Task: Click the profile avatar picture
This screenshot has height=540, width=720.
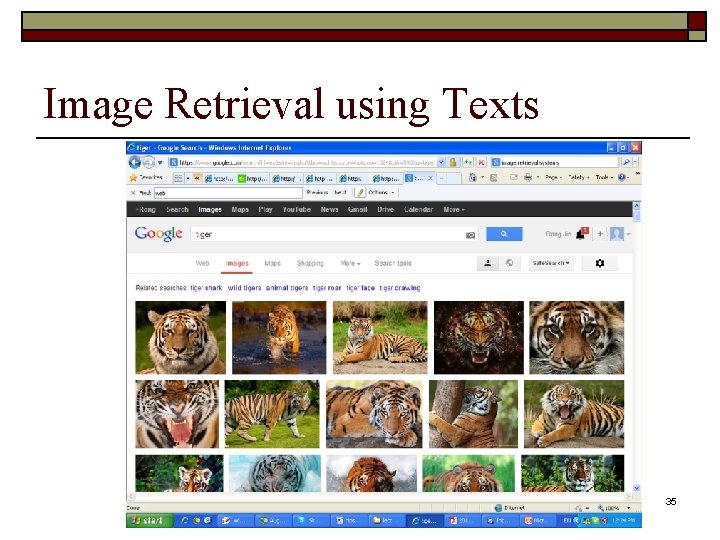Action: (617, 234)
